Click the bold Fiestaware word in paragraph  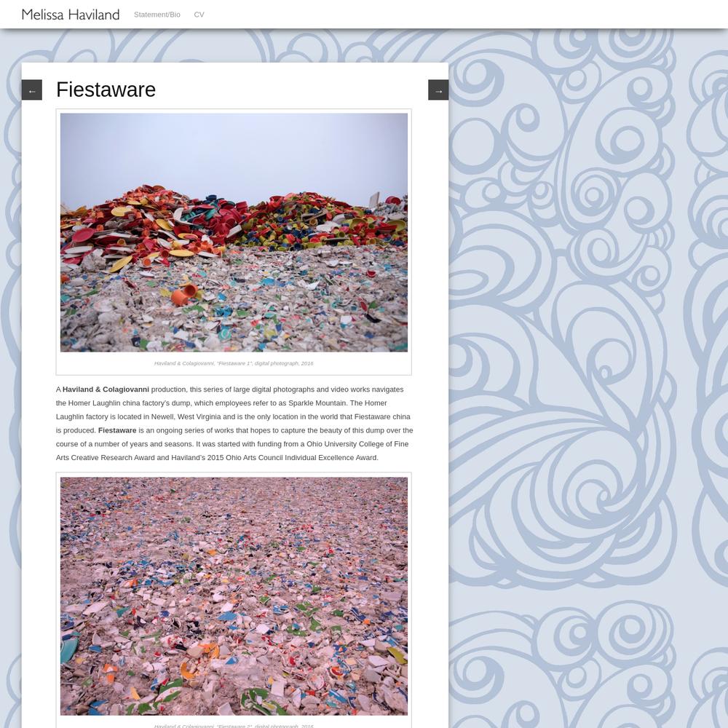coord(117,430)
